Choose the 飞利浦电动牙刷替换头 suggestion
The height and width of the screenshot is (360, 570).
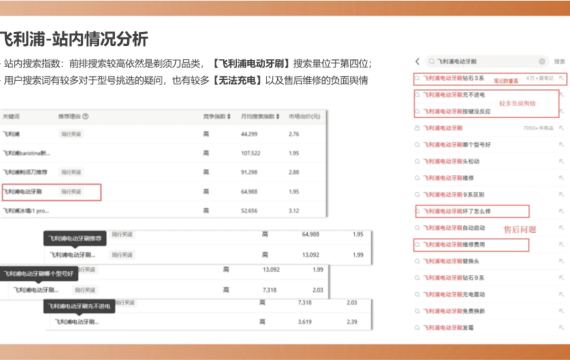tap(451, 261)
